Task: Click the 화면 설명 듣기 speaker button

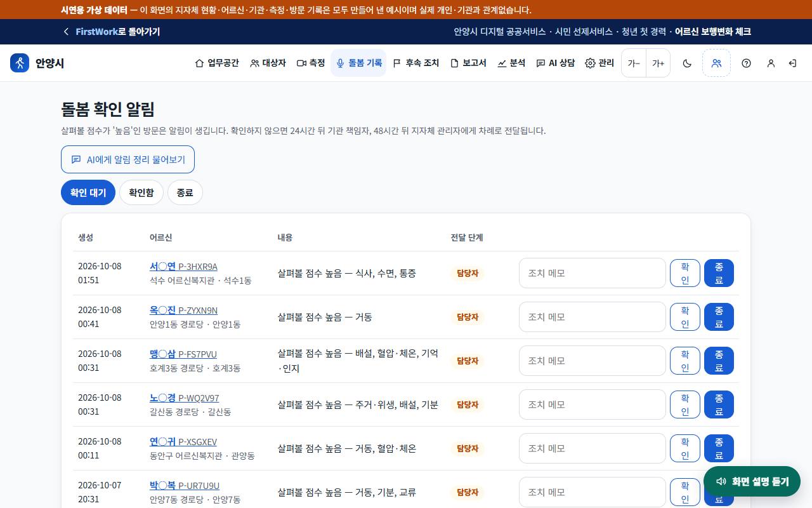Action: coord(752,481)
